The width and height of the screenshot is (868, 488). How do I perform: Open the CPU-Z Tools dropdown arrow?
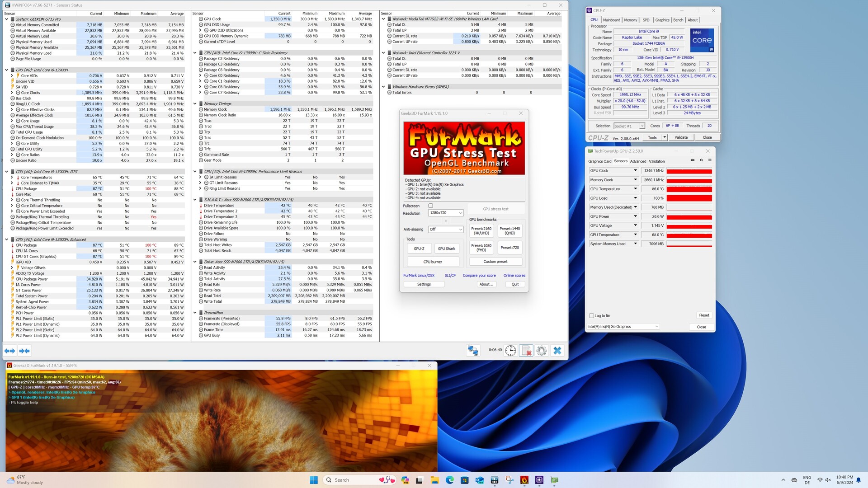coord(665,137)
